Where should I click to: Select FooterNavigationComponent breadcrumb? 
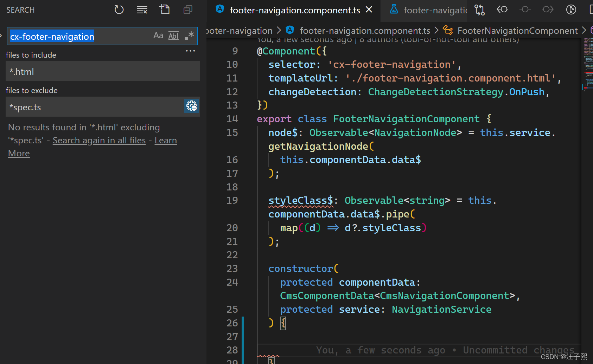point(517,31)
